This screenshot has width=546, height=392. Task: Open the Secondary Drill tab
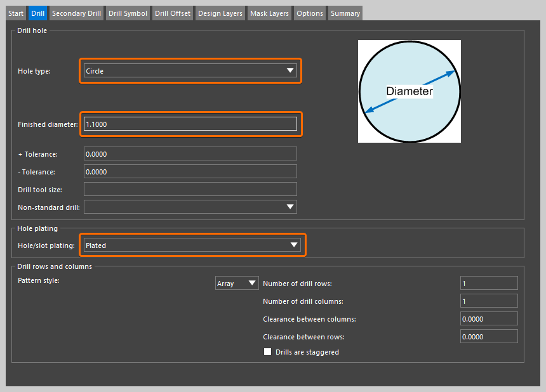(x=76, y=13)
